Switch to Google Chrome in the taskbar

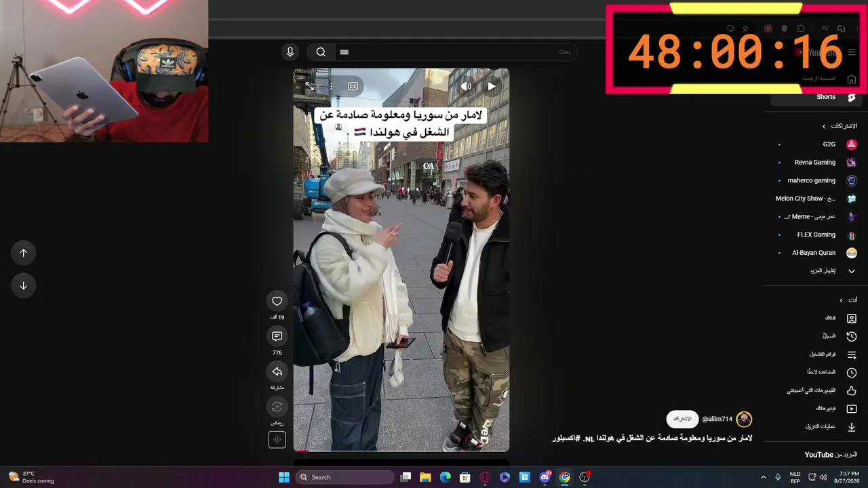point(564,477)
